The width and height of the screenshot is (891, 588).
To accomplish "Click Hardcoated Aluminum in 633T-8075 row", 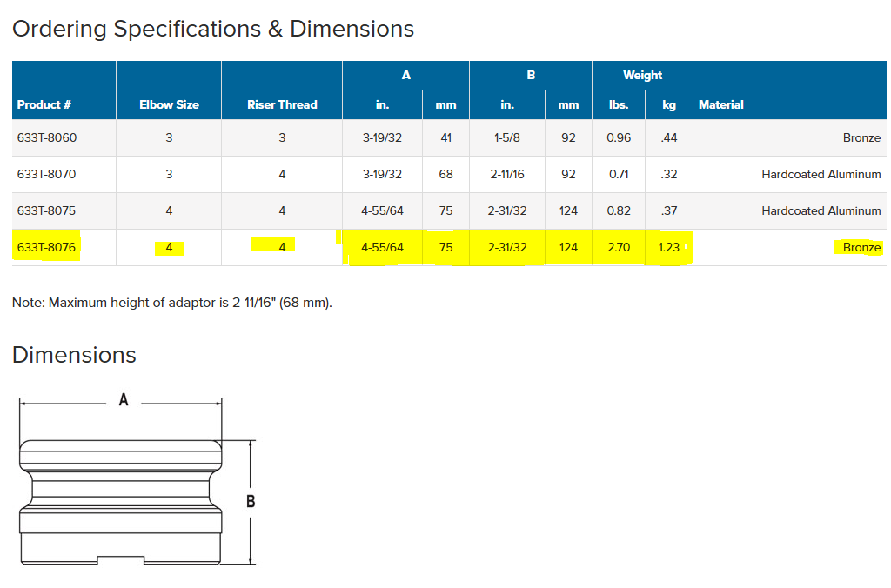I will 821,210.
